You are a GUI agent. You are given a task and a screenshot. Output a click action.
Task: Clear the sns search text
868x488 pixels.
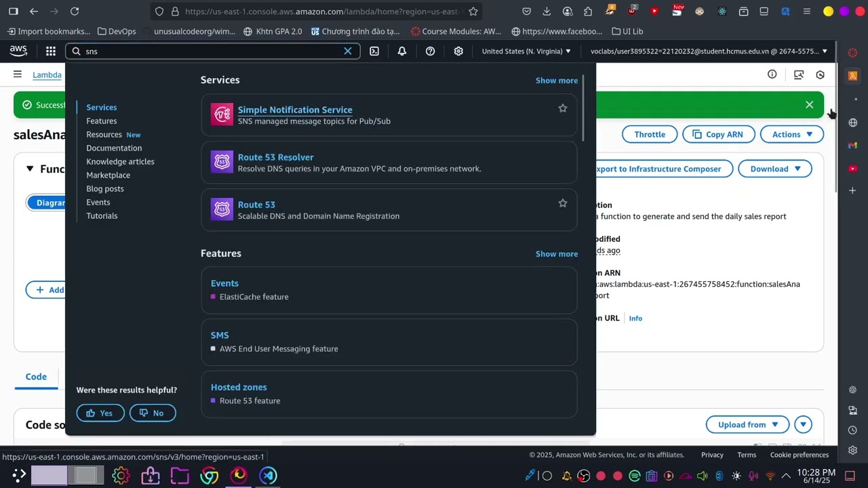[348, 51]
